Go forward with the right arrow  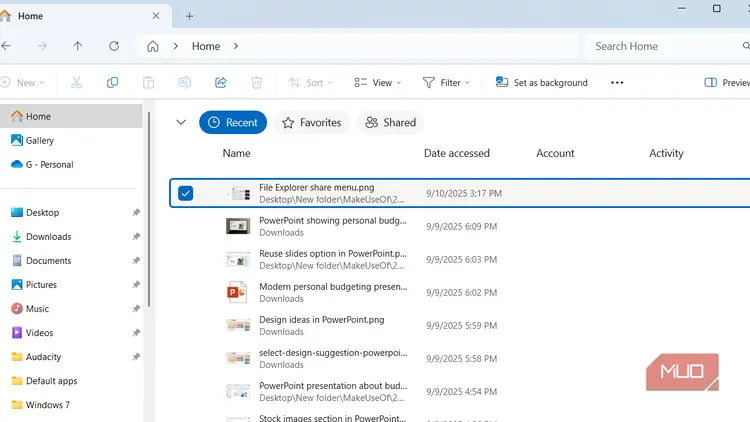[42, 46]
